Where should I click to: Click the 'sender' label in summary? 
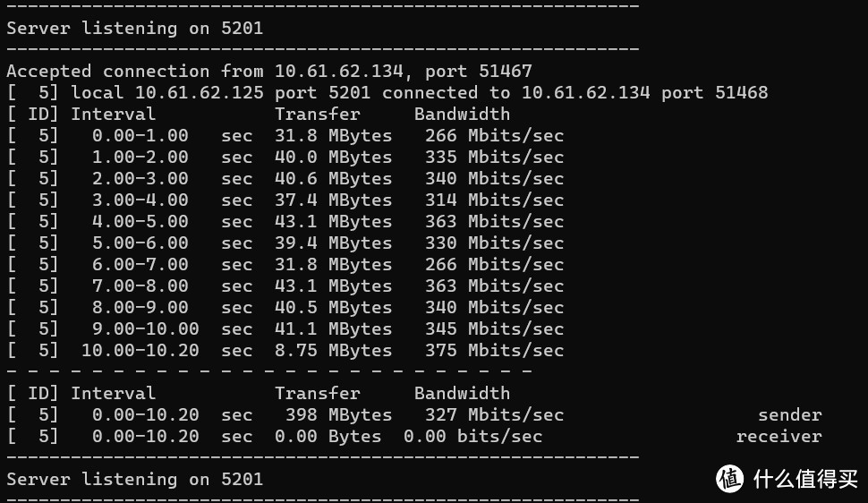coord(790,415)
